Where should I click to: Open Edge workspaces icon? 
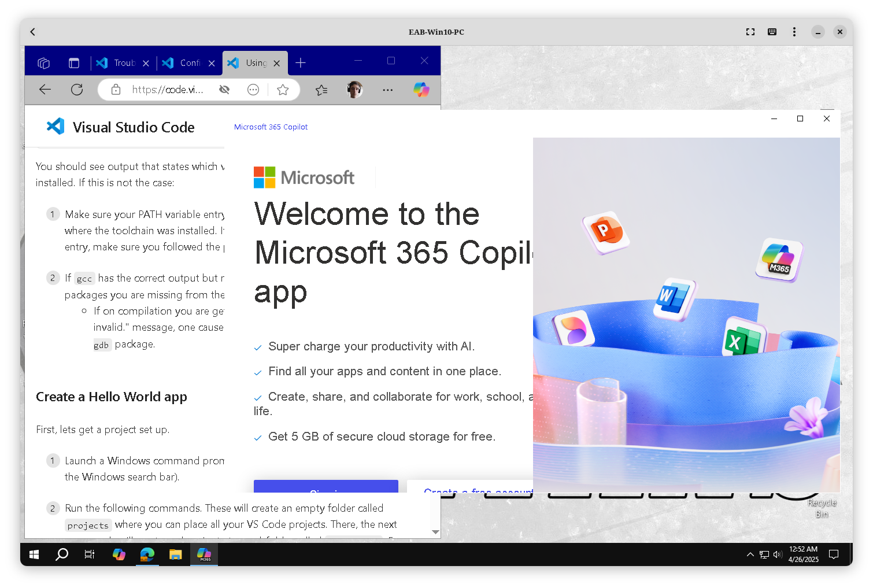(43, 63)
